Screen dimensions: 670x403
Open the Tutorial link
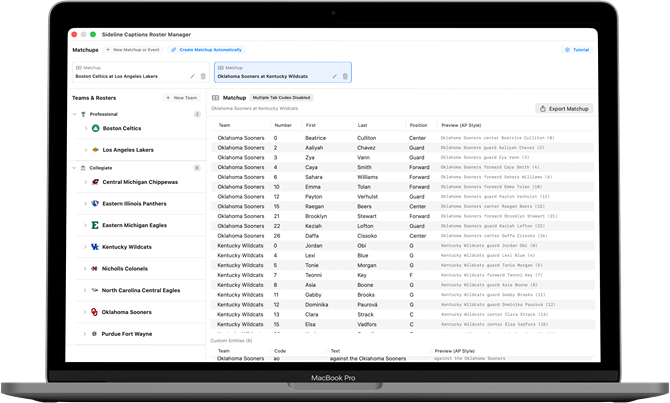[x=577, y=49]
